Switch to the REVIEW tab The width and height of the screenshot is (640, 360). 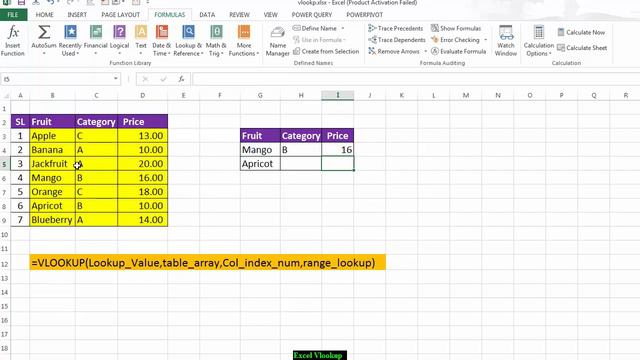coord(239,15)
